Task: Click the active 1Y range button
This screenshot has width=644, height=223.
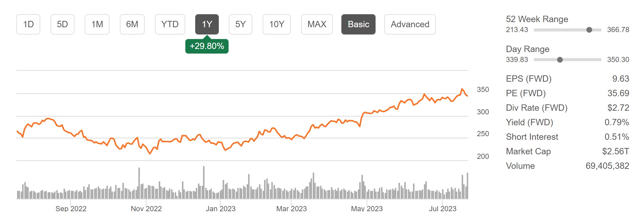Action: (x=207, y=24)
